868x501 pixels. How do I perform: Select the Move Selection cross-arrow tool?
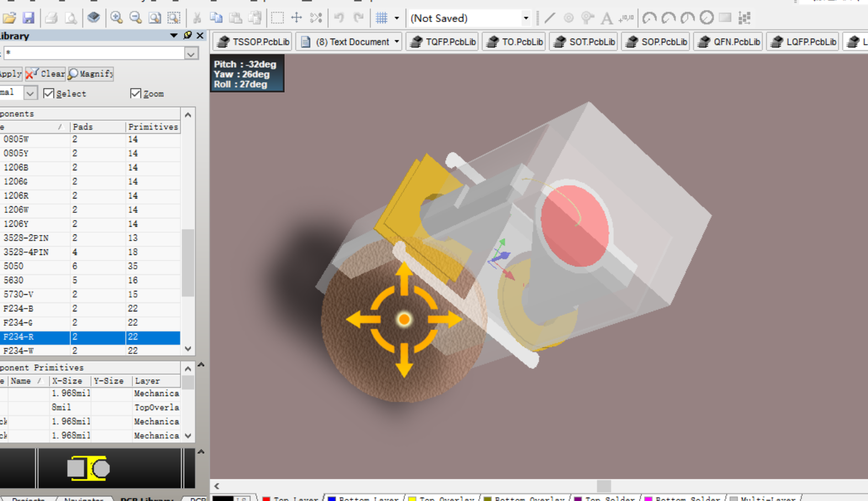tap(297, 18)
